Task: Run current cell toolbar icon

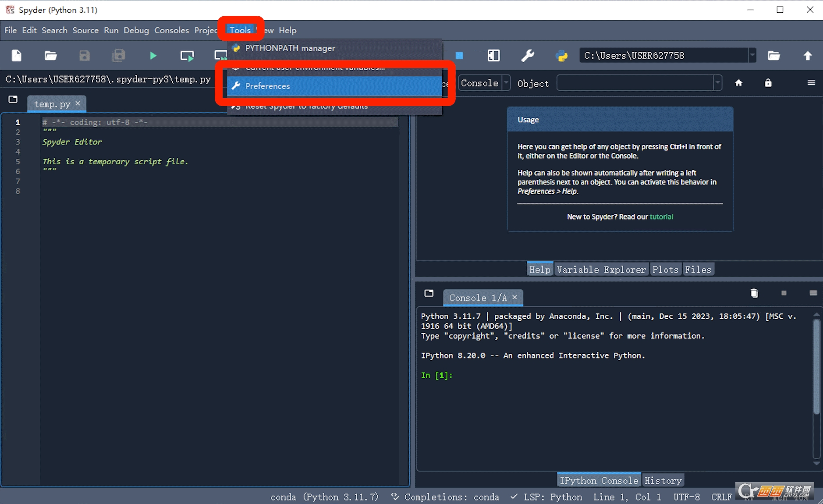Action: [x=187, y=56]
